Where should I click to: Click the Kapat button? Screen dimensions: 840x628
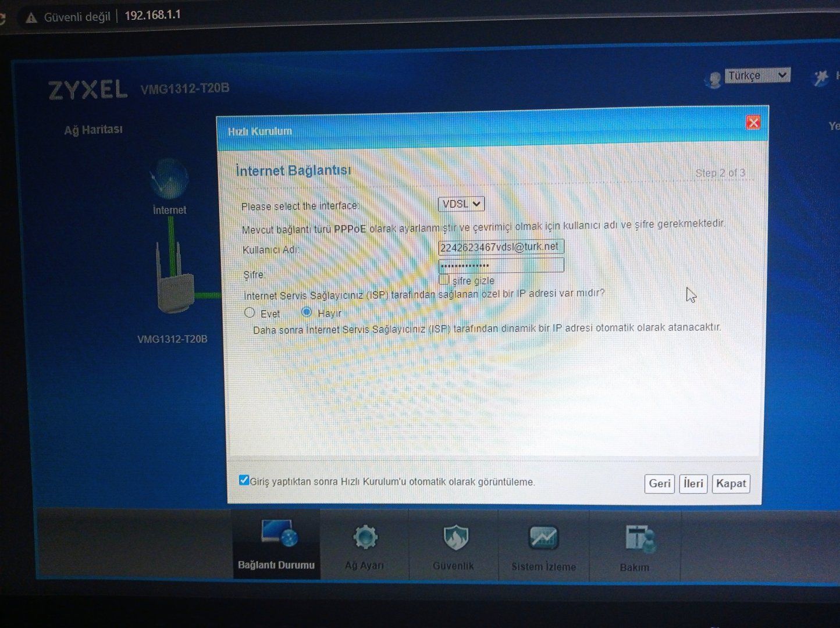[x=731, y=483]
